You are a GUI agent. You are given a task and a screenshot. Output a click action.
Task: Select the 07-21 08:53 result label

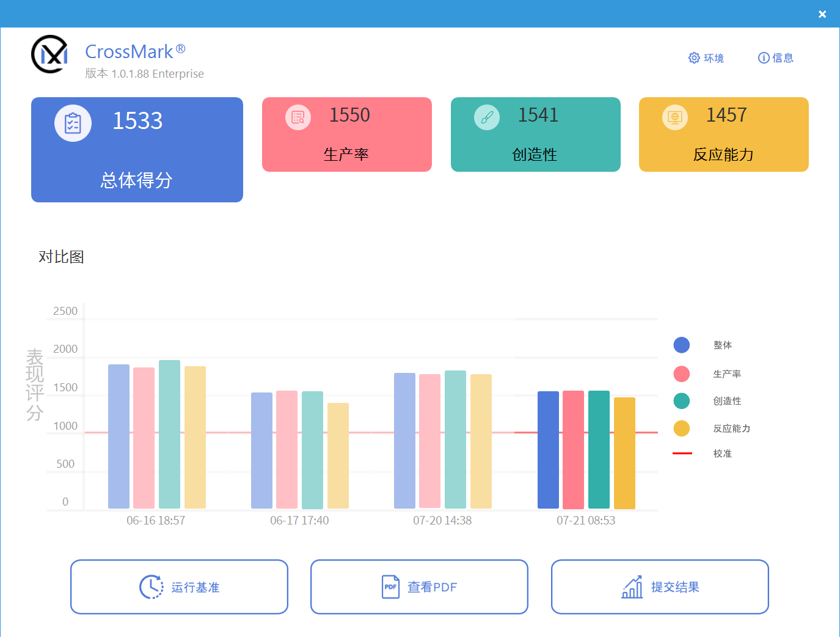coord(585,521)
